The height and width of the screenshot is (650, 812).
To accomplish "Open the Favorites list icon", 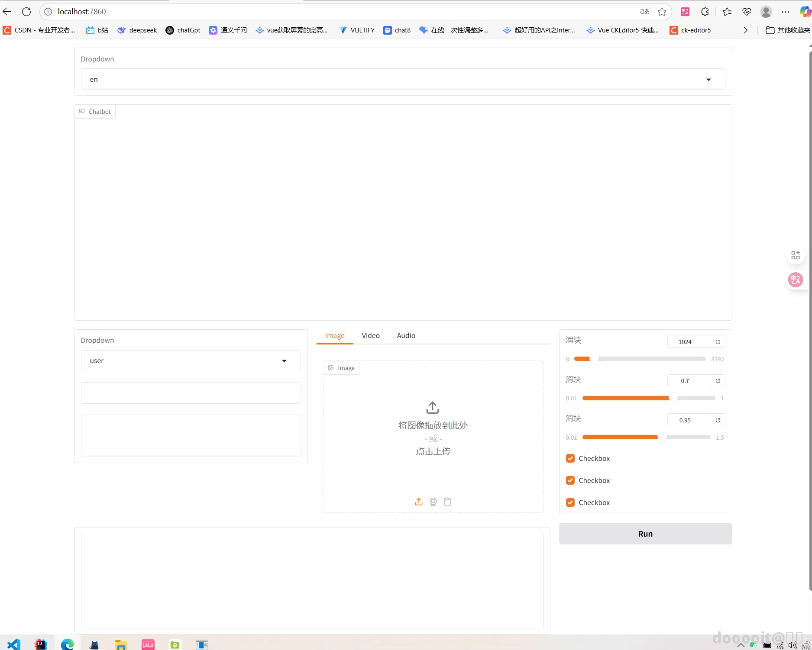I will point(727,12).
